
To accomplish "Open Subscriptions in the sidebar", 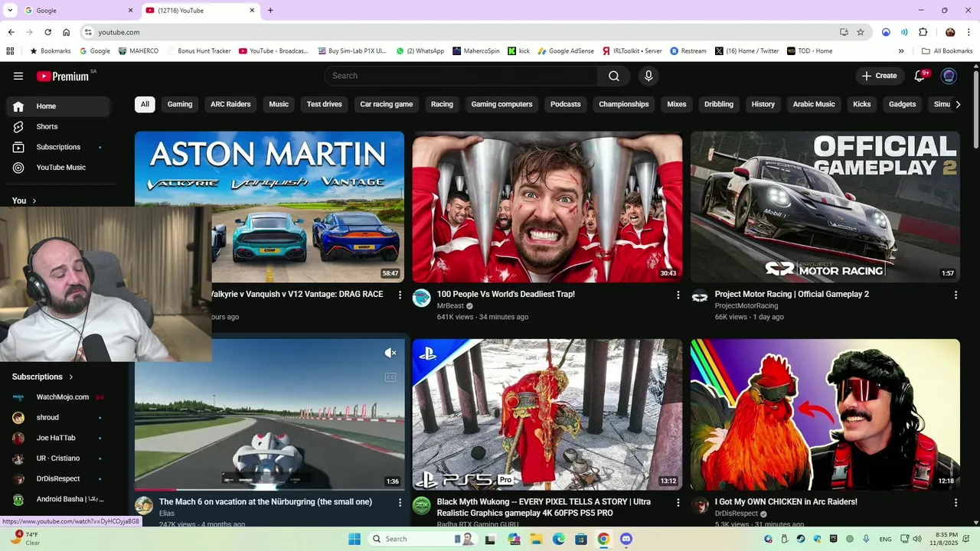I will coord(58,147).
